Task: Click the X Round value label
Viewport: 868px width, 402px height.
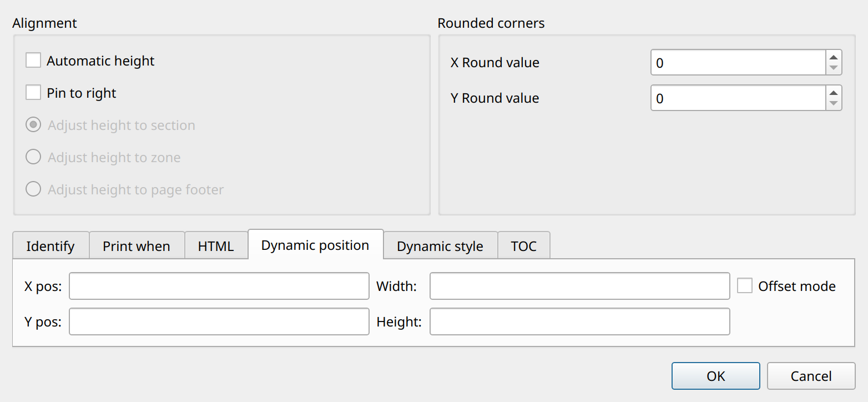Action: coord(495,63)
